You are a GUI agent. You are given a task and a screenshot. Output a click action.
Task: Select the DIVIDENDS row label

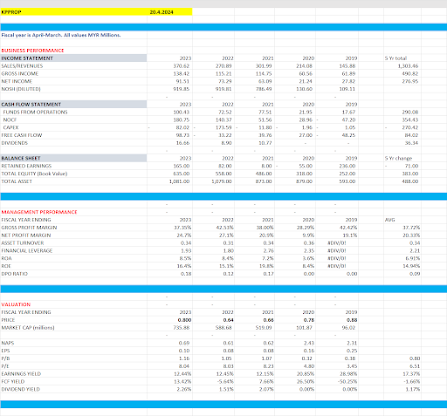[15, 143]
